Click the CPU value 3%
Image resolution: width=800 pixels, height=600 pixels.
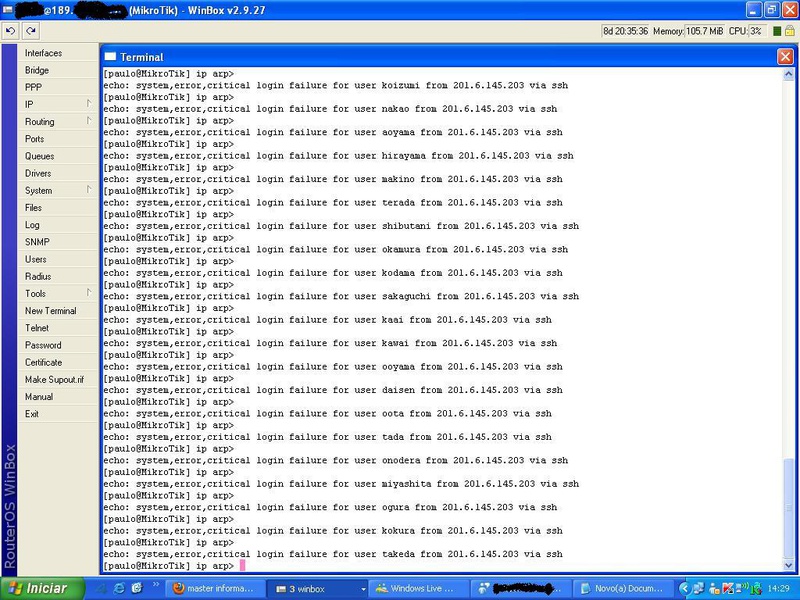coord(756,31)
